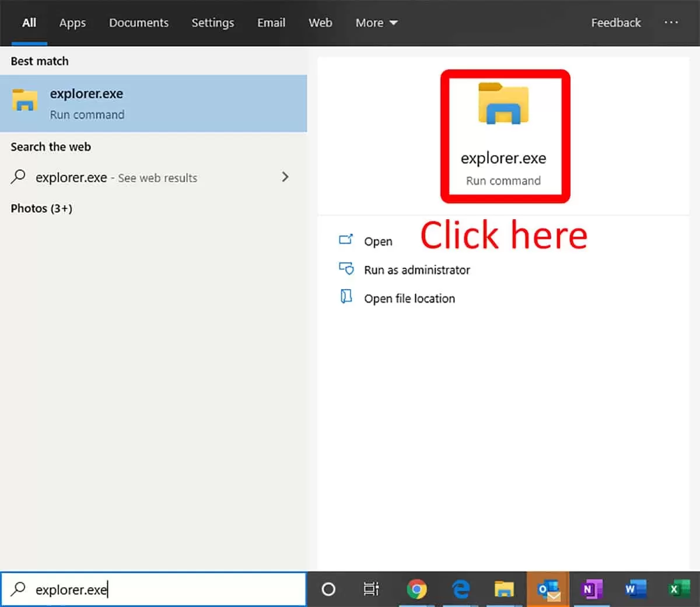This screenshot has height=607, width=700.
Task: Launch Microsoft Edge from taskbar
Action: coord(461,590)
